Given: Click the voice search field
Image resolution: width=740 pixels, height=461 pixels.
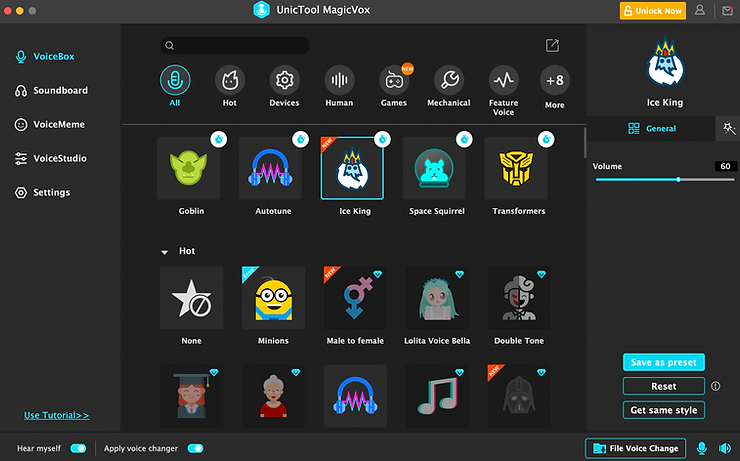Looking at the screenshot, I should 235,45.
